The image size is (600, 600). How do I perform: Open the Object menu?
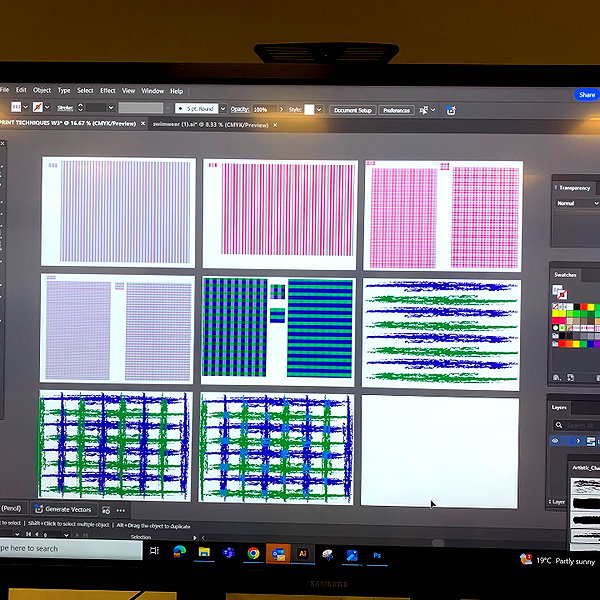click(42, 90)
